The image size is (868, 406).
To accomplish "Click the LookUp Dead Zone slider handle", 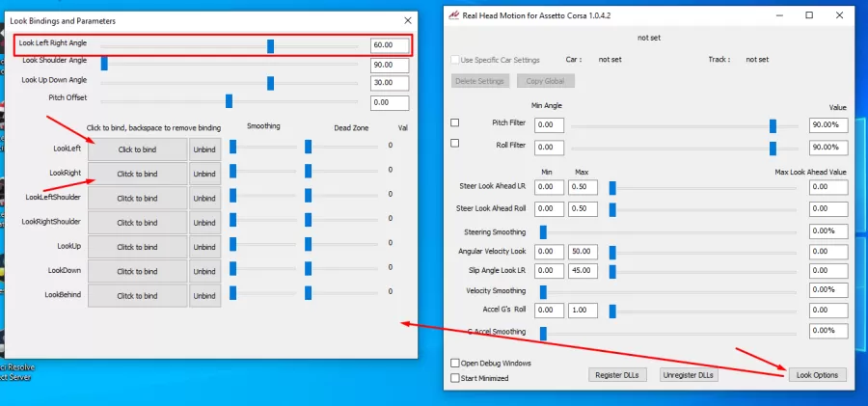I will point(308,244).
